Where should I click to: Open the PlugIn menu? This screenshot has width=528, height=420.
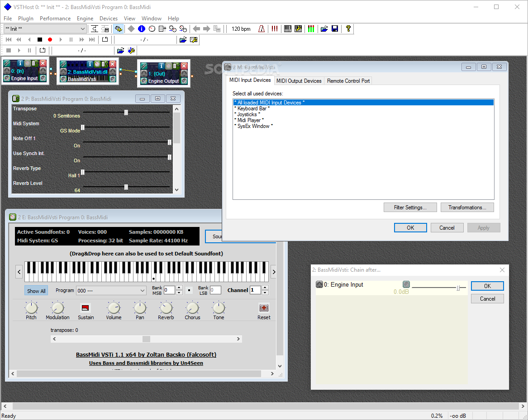tap(26, 19)
